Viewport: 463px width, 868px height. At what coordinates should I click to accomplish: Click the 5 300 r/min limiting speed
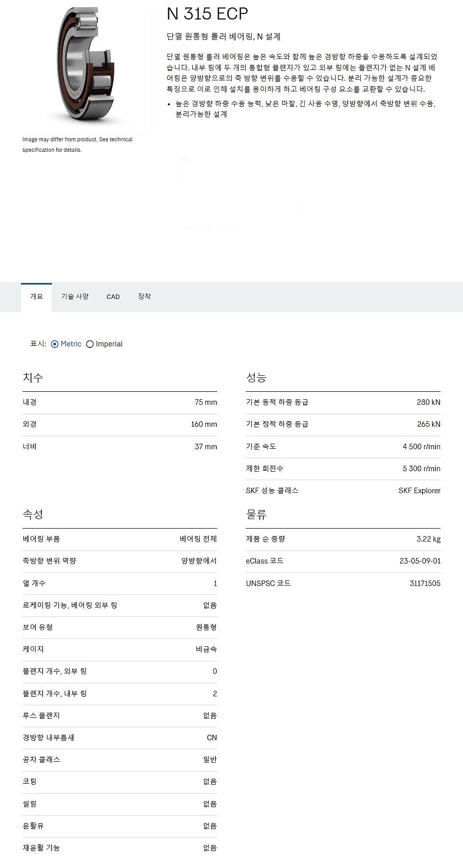422,469
